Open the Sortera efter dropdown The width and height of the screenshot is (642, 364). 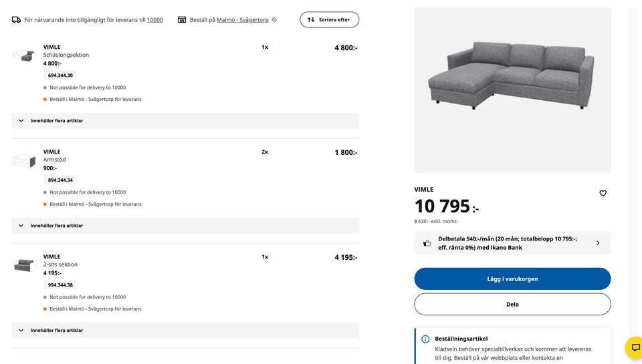pyautogui.click(x=329, y=20)
